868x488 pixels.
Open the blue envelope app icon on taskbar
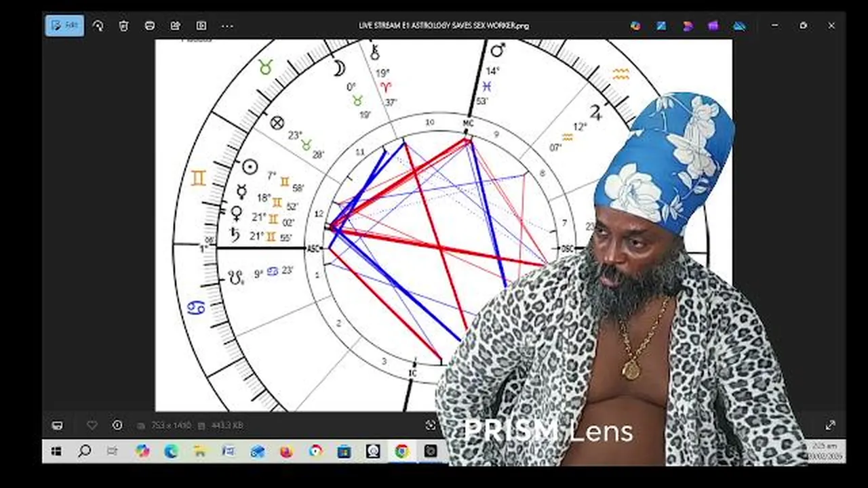pyautogui.click(x=257, y=451)
